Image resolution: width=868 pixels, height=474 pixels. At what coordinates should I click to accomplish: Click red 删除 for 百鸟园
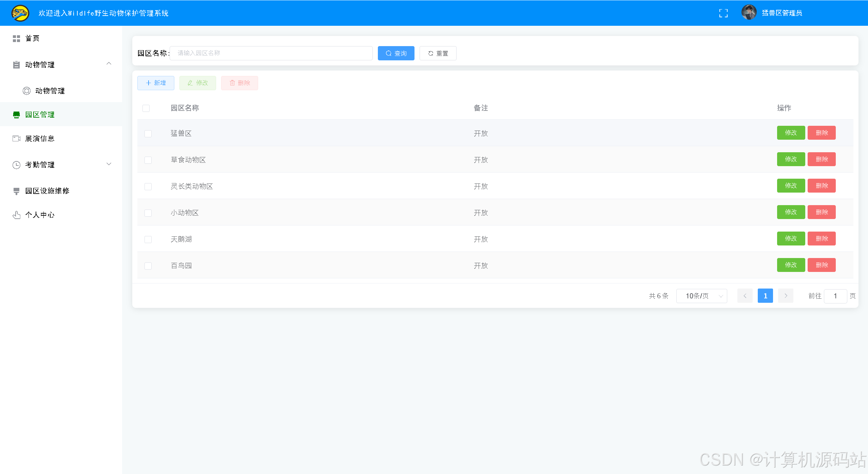[822, 265]
